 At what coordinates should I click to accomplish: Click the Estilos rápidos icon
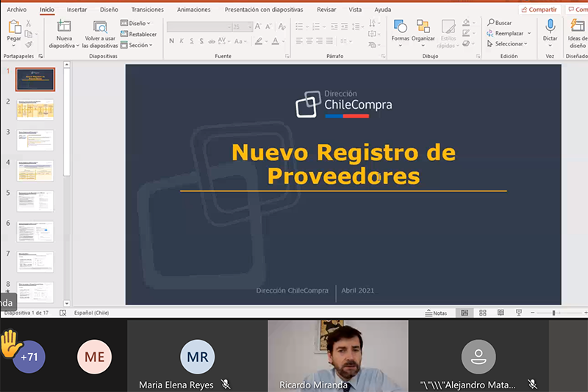pyautogui.click(x=448, y=26)
